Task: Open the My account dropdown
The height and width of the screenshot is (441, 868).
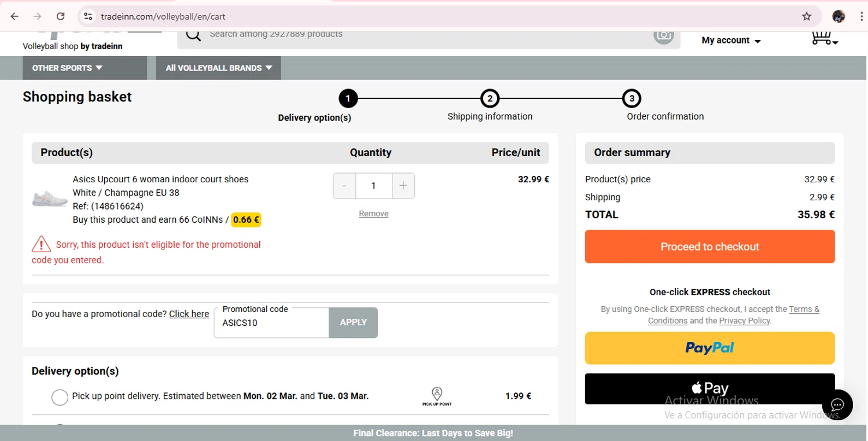Action: 731,41
